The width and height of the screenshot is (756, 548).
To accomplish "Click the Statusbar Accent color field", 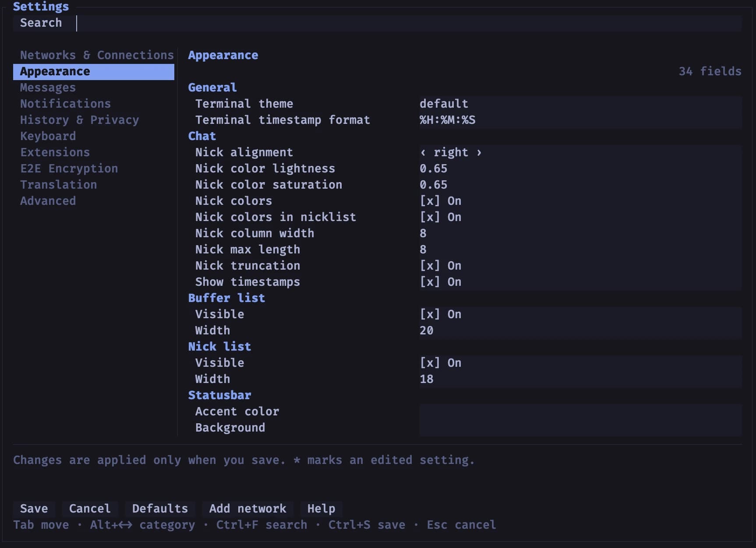I will click(x=580, y=411).
